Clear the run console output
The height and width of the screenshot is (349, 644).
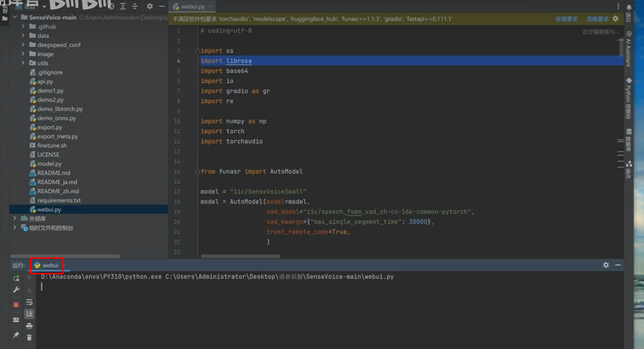coord(29,338)
